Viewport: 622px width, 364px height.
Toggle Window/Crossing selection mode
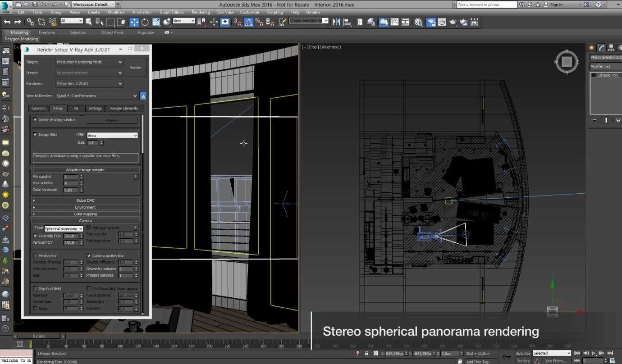click(121, 22)
